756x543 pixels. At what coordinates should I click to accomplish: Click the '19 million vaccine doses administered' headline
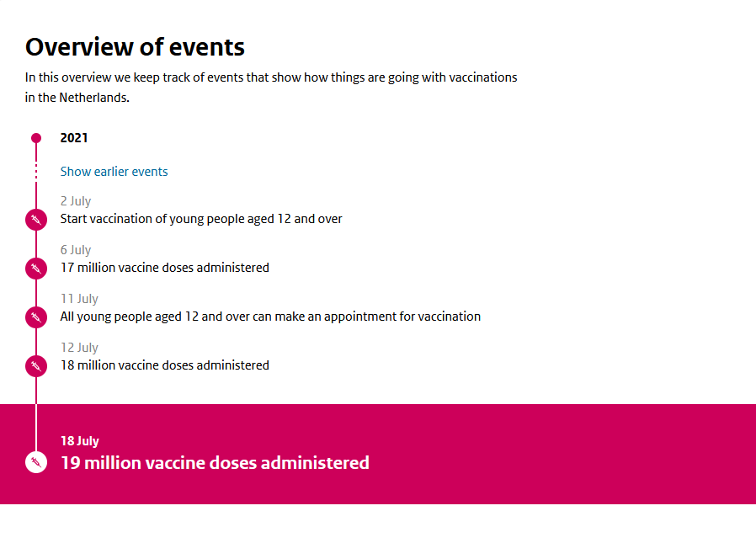tap(215, 463)
